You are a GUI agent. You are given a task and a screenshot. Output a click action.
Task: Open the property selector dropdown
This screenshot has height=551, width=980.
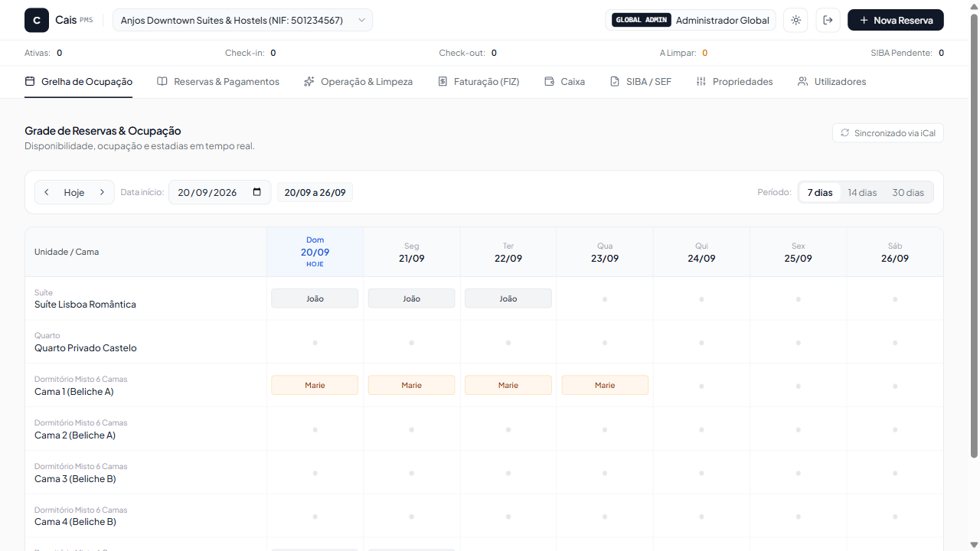click(243, 20)
